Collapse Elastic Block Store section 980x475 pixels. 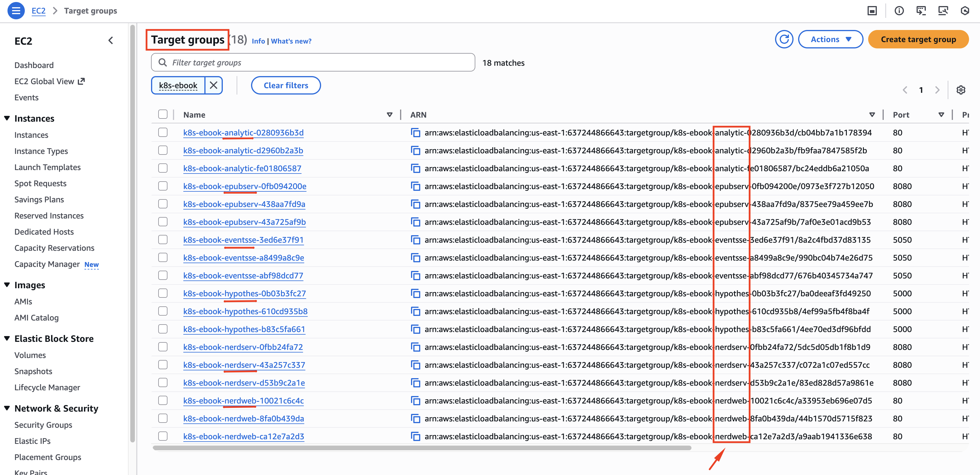[7, 338]
